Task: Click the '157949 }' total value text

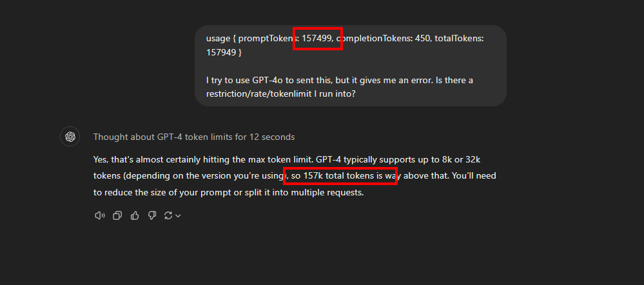Action: (x=224, y=53)
